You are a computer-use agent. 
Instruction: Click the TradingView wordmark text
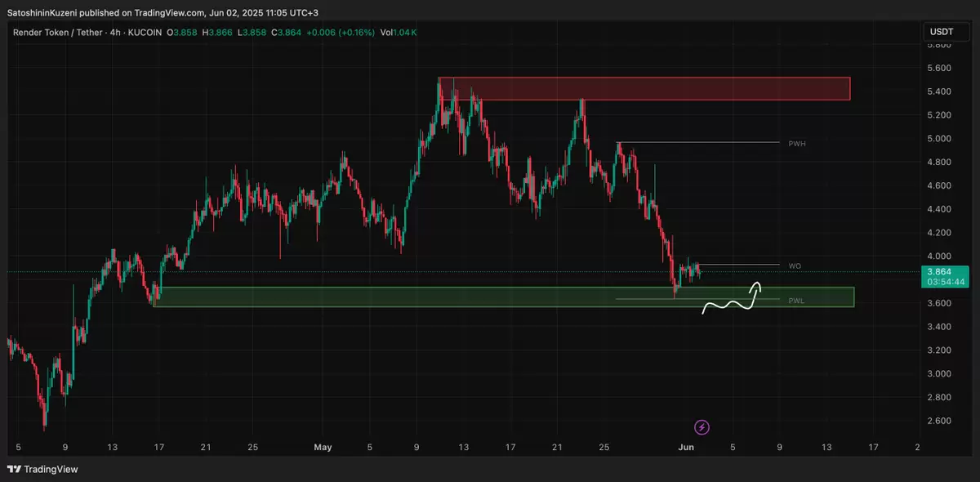pos(51,469)
